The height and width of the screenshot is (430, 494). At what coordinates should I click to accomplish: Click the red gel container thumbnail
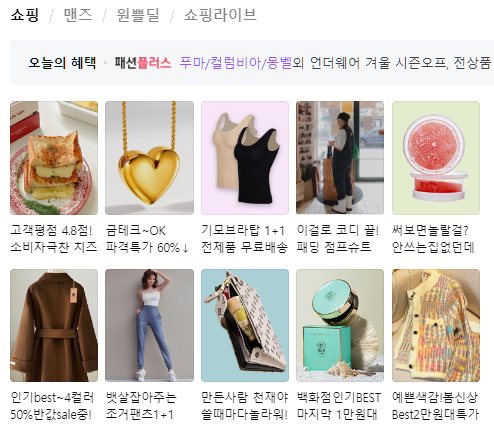[x=436, y=158]
